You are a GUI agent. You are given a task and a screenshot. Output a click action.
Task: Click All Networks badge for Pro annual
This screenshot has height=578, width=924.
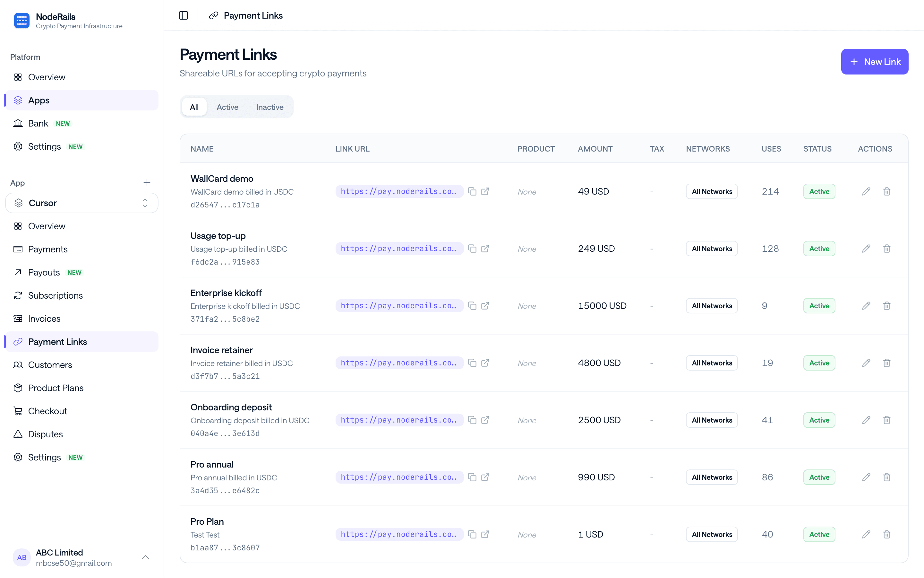tap(712, 477)
